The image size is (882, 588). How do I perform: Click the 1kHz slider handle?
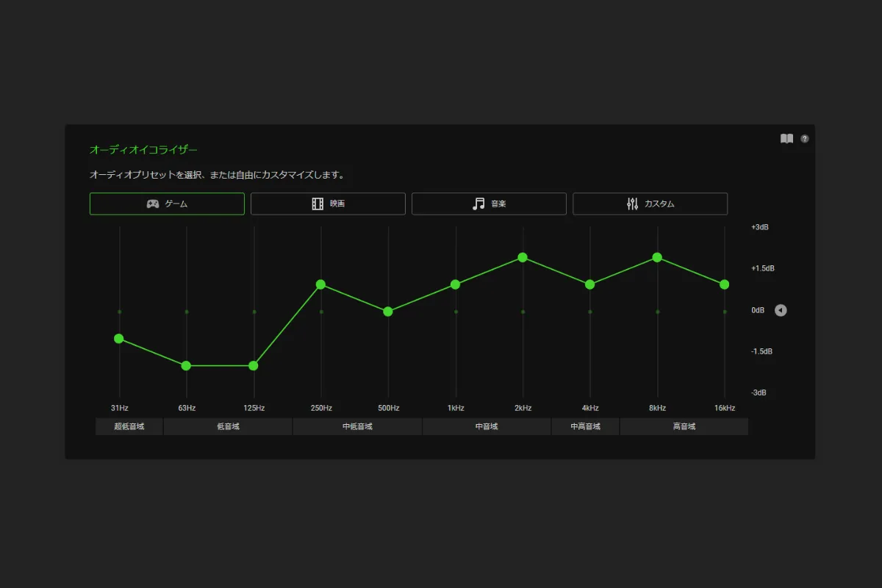456,284
